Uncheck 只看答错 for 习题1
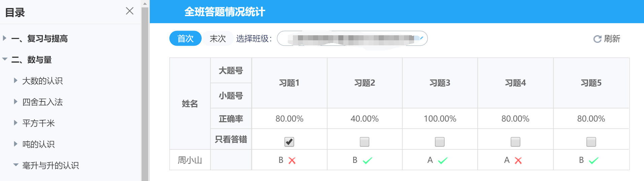The height and width of the screenshot is (181, 644). point(289,142)
